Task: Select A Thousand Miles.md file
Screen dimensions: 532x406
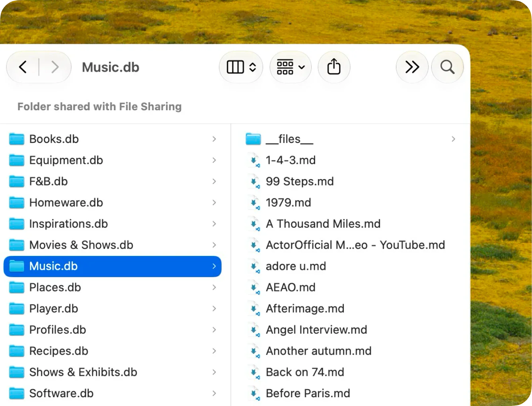Action: 351,224
